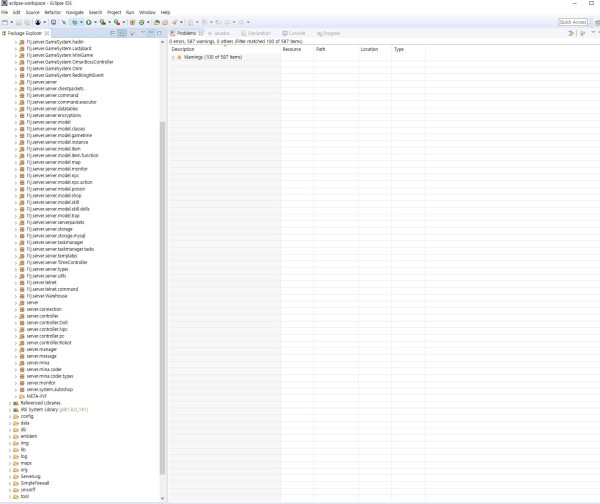Click the Forward navigation arrow icon
Screen dimensions: 600x504
pos(241,22)
